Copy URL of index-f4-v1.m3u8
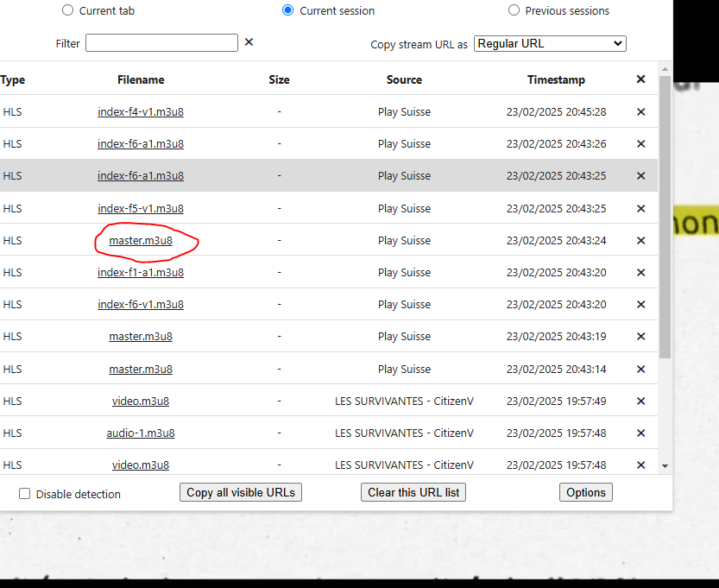Image resolution: width=719 pixels, height=588 pixels. pos(141,112)
